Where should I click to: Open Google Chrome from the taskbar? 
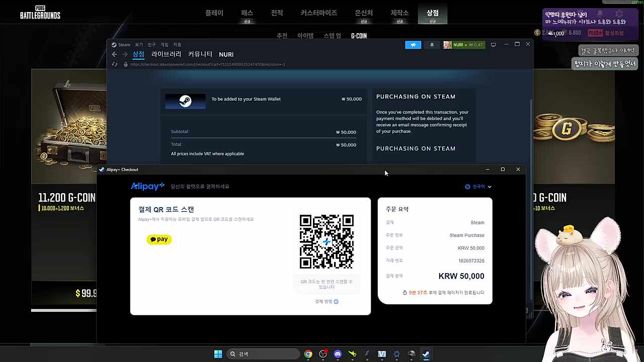[x=308, y=354]
